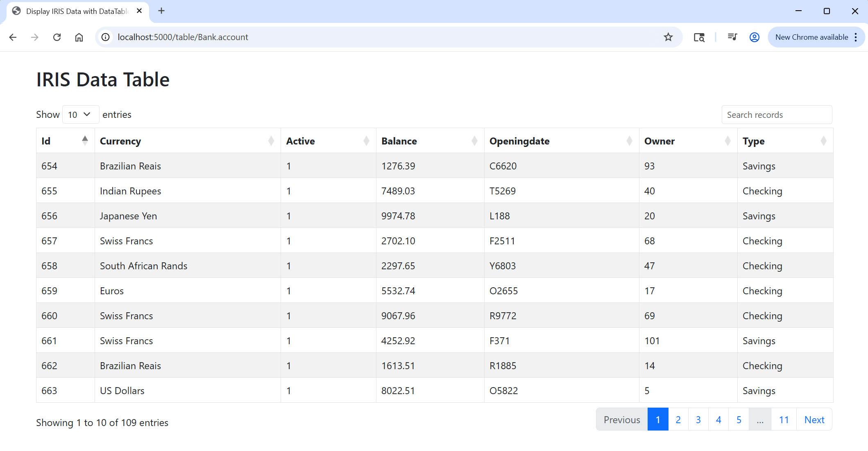The height and width of the screenshot is (451, 868).
Task: Go to homepage using the home icon
Action: click(x=79, y=37)
